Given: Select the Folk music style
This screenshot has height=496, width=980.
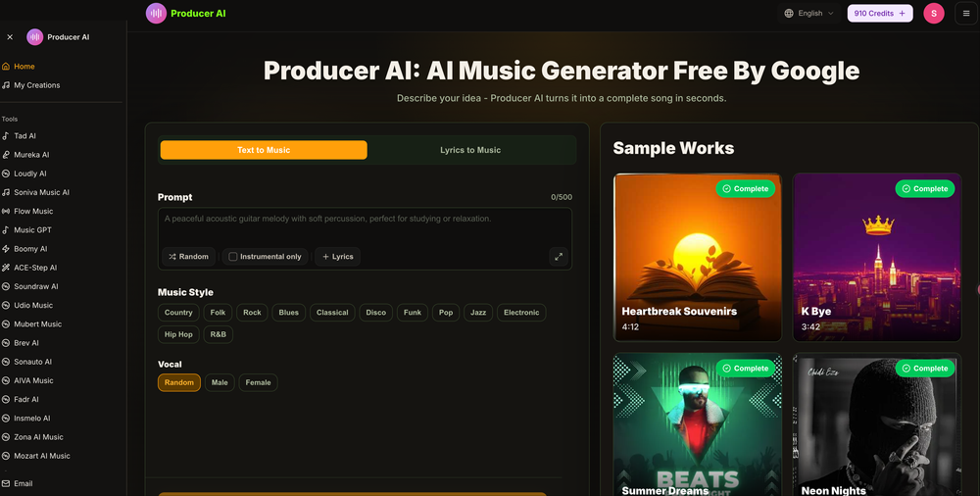Looking at the screenshot, I should pos(219,313).
